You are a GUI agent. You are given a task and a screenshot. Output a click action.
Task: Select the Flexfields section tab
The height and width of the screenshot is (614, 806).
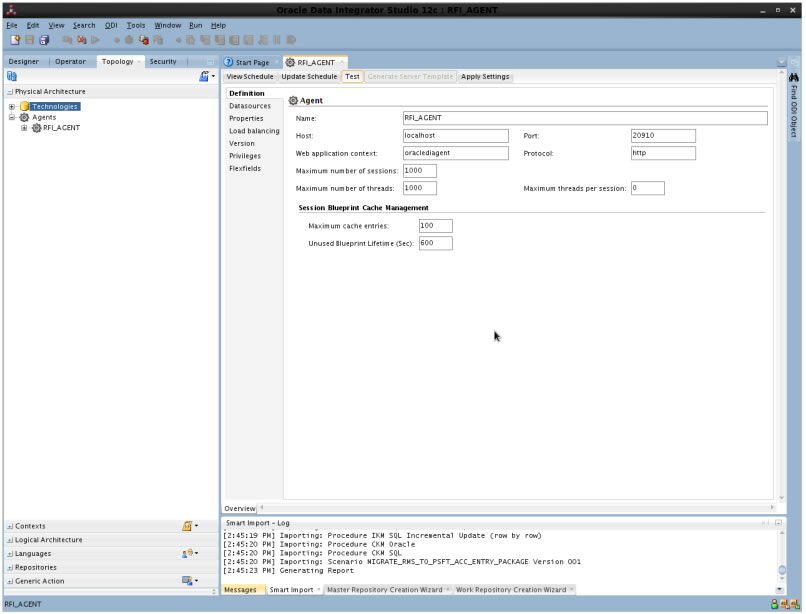(x=245, y=169)
